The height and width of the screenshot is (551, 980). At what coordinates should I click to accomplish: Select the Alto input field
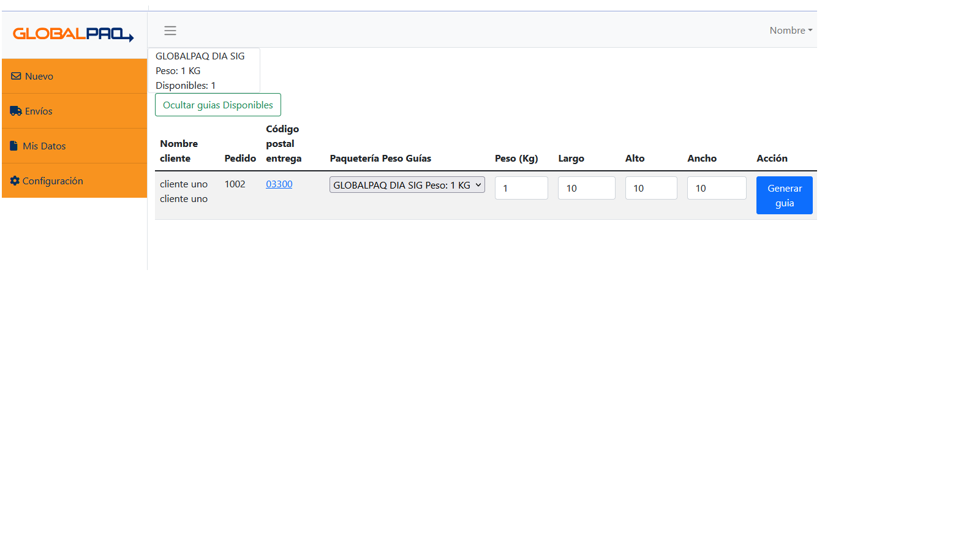pos(651,188)
